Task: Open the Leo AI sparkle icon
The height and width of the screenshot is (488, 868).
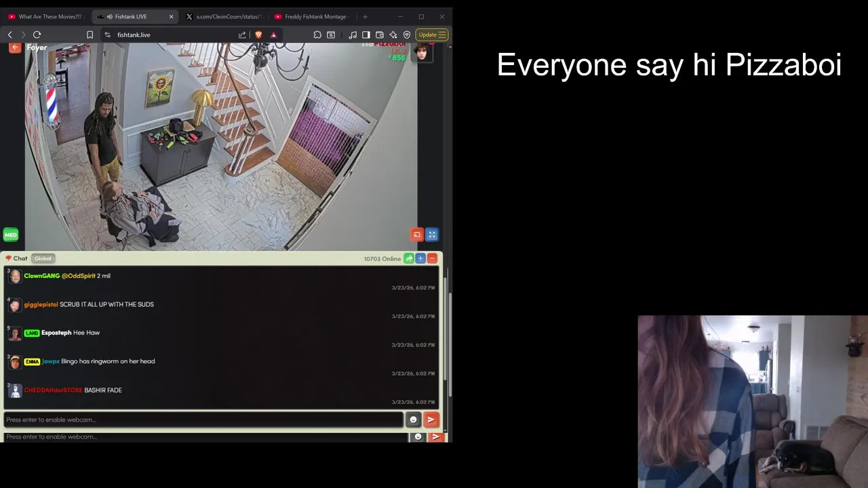Action: point(393,35)
